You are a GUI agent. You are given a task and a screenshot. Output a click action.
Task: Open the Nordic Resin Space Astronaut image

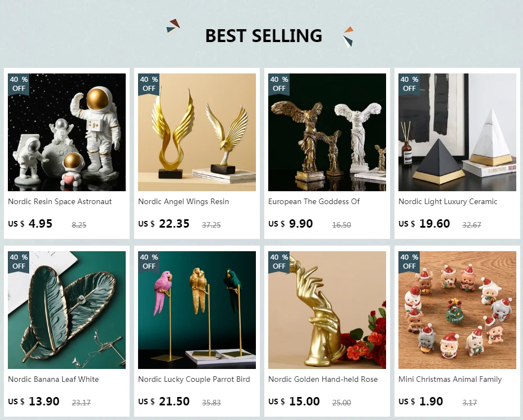click(67, 132)
